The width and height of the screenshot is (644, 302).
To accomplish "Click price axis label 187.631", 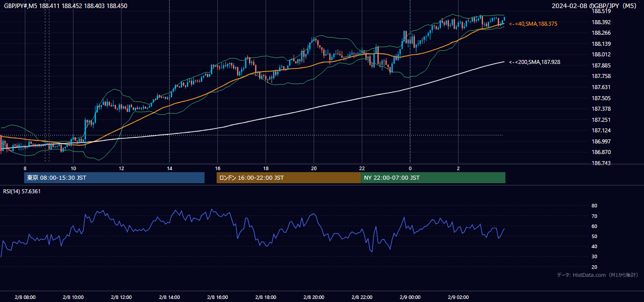I will coord(601,87).
